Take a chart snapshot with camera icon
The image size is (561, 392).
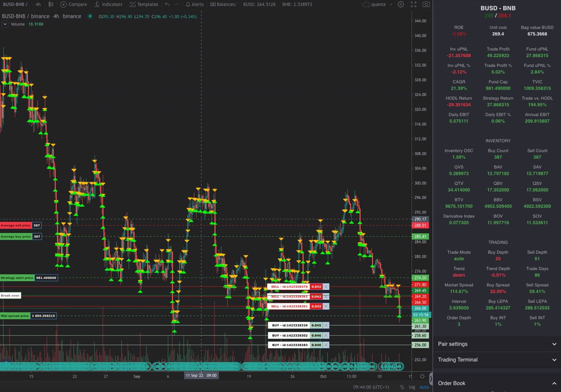point(426,4)
